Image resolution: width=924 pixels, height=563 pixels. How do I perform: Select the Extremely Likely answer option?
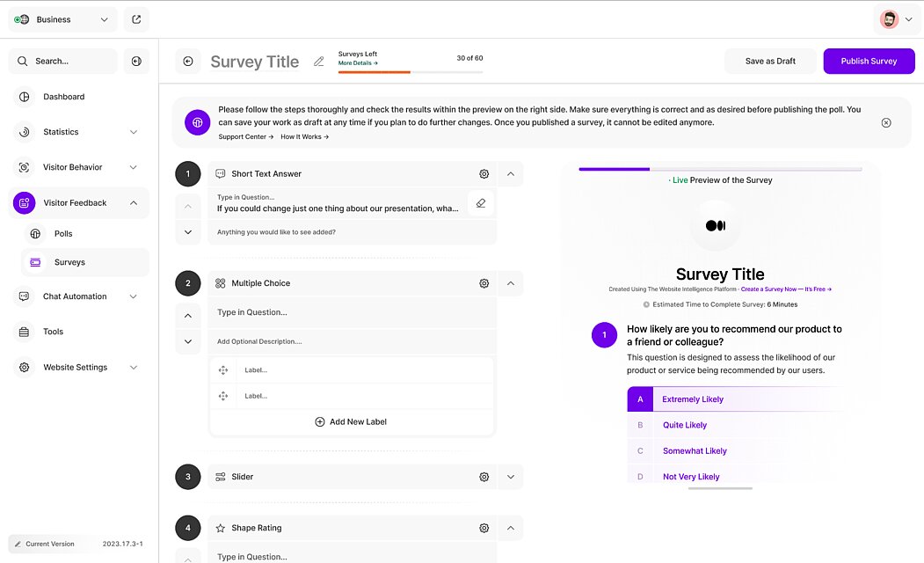pos(693,399)
